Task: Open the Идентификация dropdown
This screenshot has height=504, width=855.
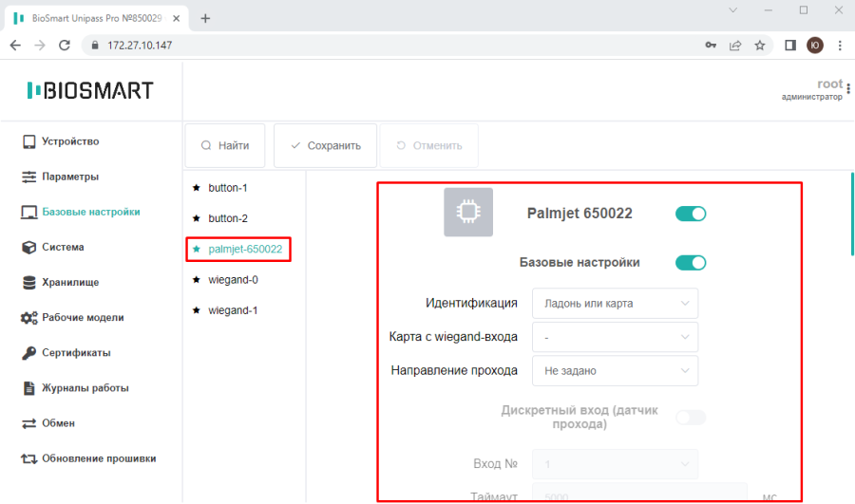Action: 615,304
